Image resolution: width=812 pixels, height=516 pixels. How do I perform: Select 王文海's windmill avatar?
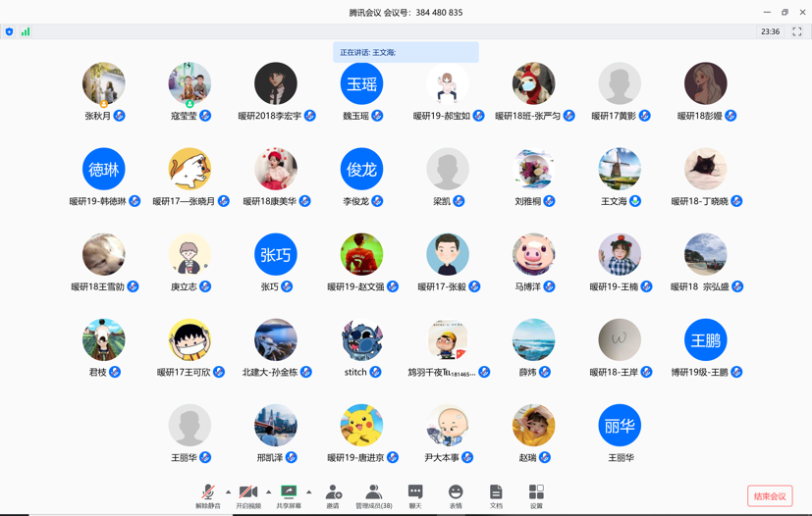click(620, 170)
